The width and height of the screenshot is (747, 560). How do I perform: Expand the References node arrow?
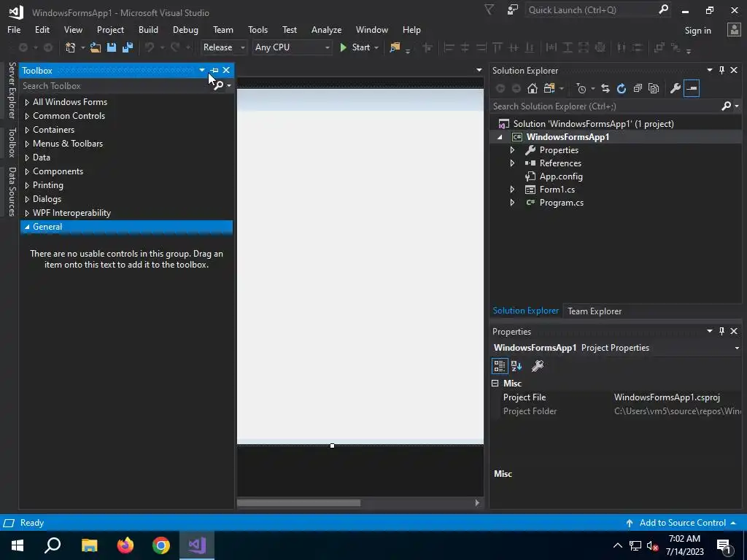[x=512, y=163]
